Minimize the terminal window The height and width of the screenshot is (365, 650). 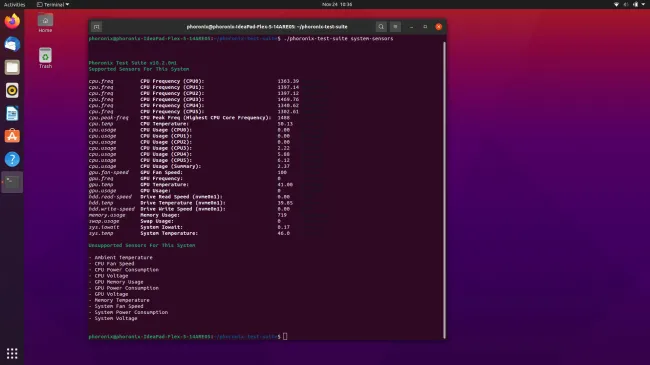click(x=411, y=27)
